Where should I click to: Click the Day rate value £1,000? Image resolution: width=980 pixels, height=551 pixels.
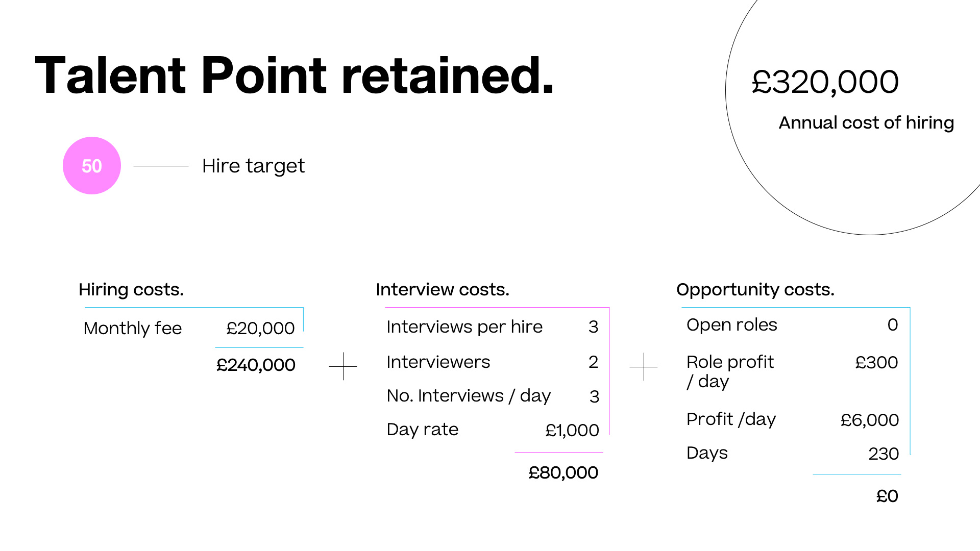click(x=572, y=430)
